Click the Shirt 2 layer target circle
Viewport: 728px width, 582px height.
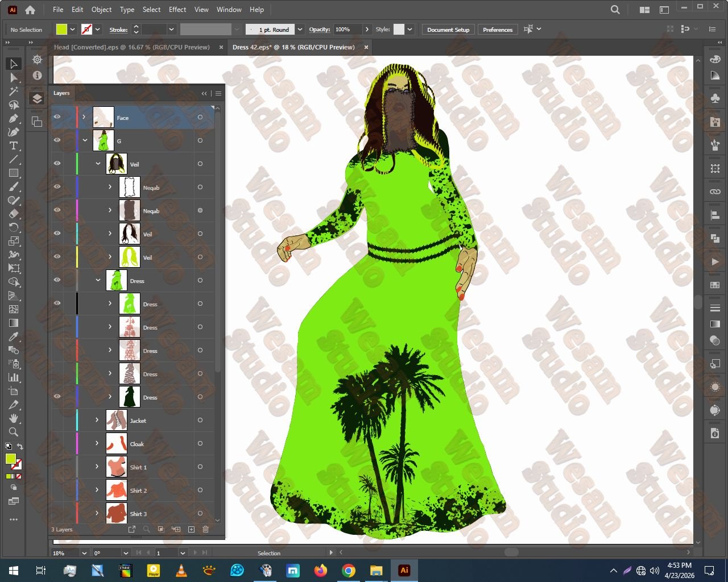pos(200,490)
